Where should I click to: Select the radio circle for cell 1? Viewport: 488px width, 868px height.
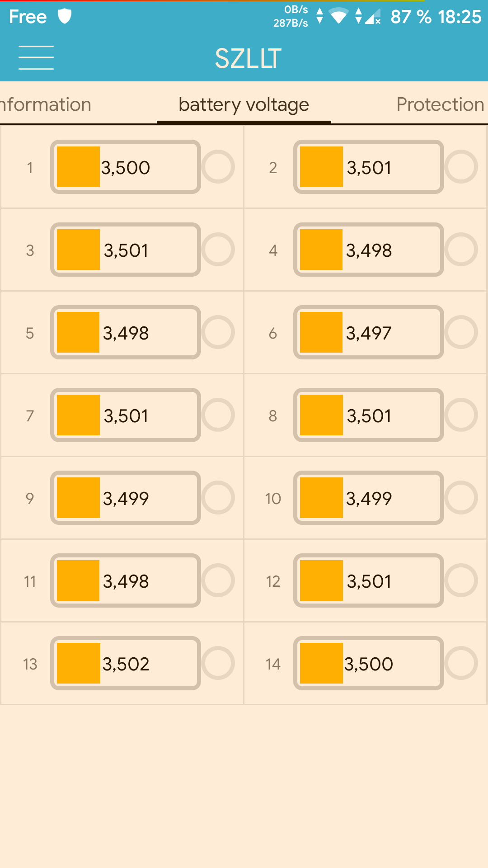[x=218, y=167]
